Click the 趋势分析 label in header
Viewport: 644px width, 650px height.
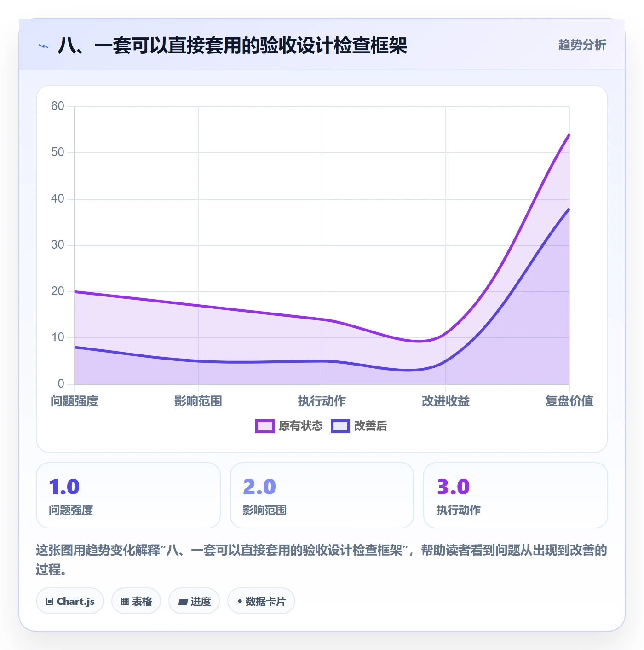click(582, 45)
